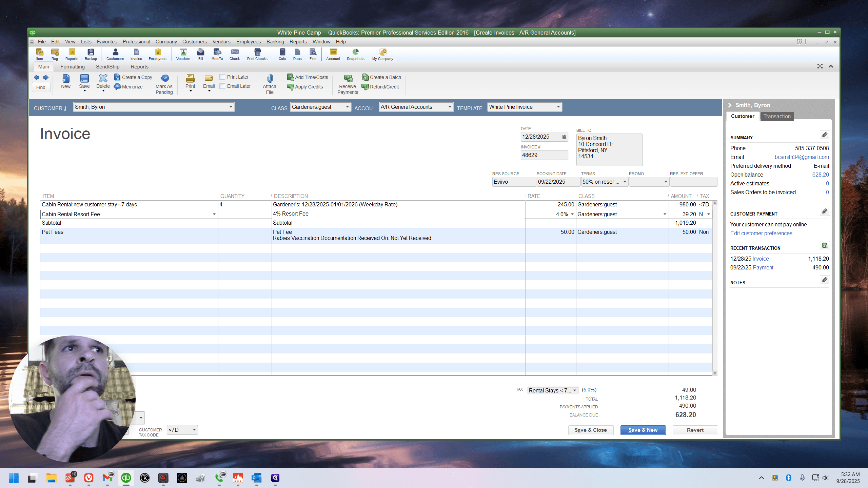Enable the Print Later checkbox
The width and height of the screenshot is (868, 488).
tap(222, 77)
